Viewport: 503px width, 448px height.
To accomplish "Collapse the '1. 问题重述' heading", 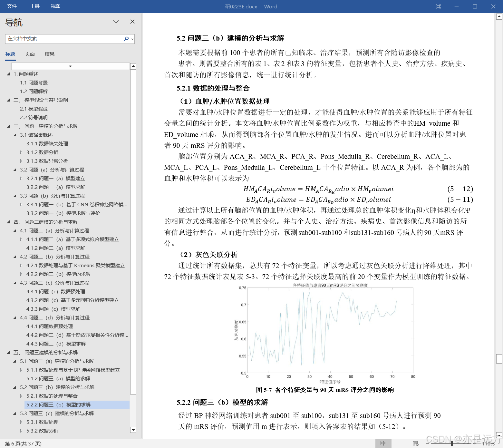I will point(8,74).
